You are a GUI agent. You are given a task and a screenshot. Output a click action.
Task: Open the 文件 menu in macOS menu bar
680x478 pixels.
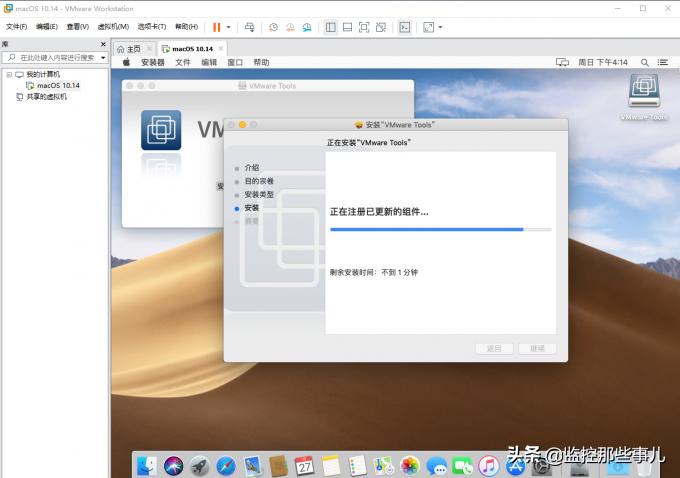tap(183, 62)
